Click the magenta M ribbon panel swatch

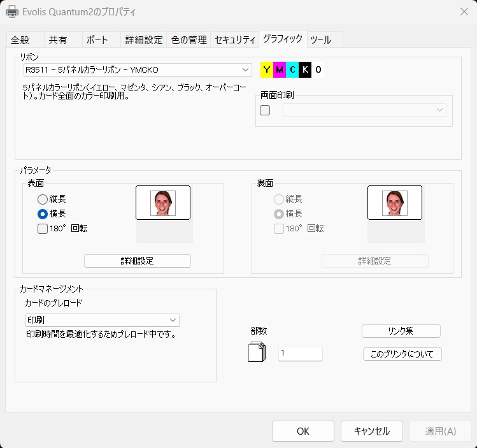coord(280,69)
